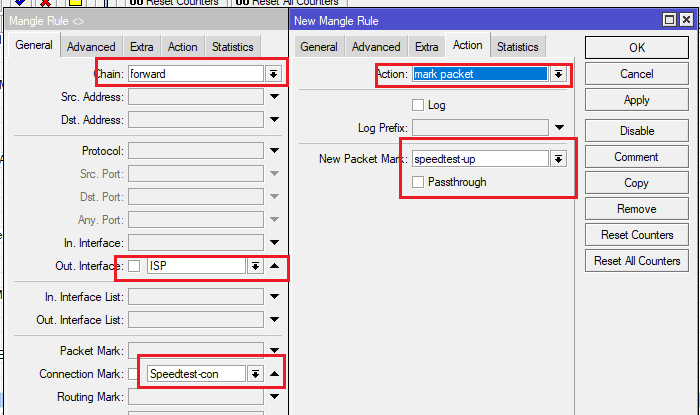The height and width of the screenshot is (415, 700).
Task: Tick the Log checkbox
Action: pos(418,105)
